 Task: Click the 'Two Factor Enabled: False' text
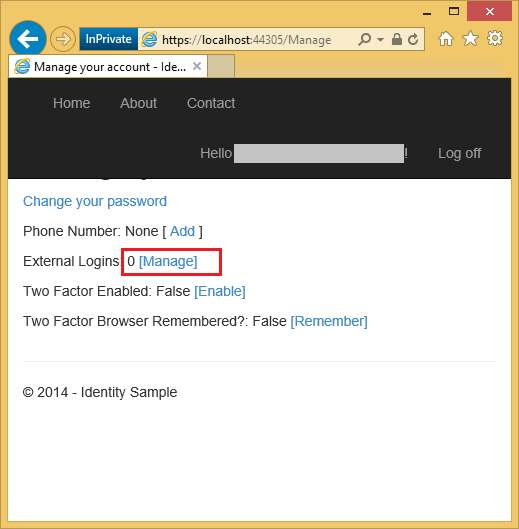point(107,291)
